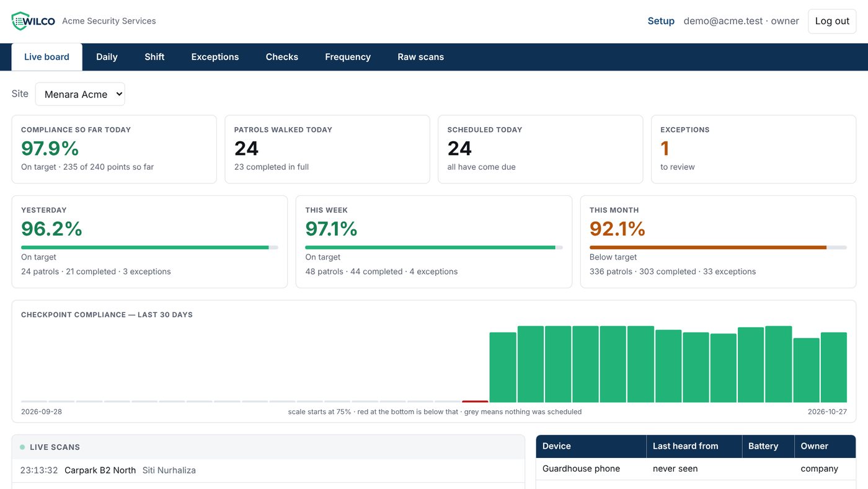Click the 23 completed in full text
This screenshot has height=489, width=868.
272,167
